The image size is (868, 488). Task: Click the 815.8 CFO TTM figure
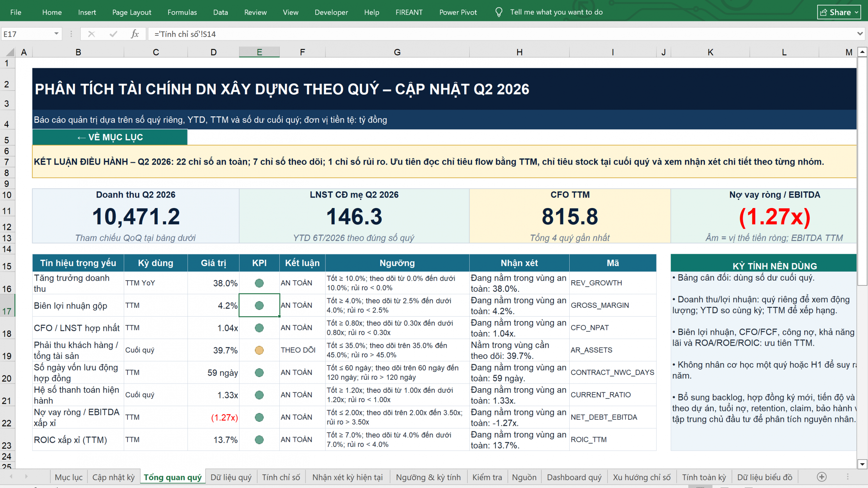click(570, 217)
